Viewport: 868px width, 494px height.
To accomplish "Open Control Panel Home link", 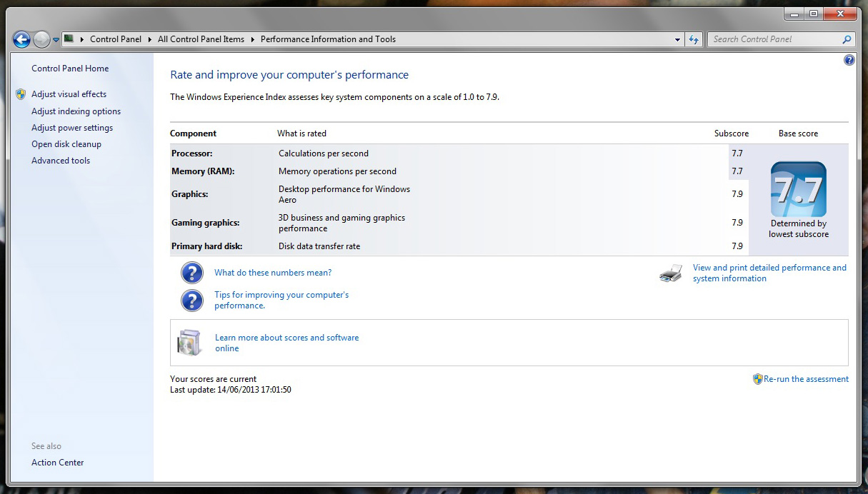I will click(70, 69).
